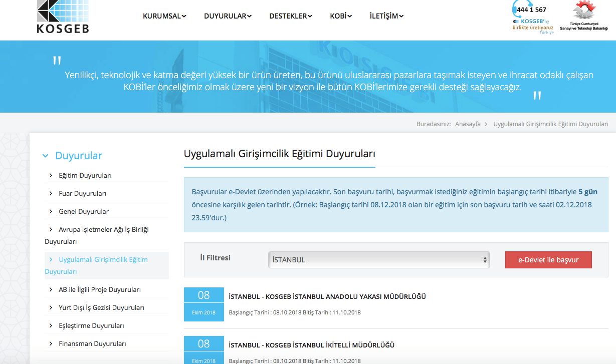The width and height of the screenshot is (616, 364).
Task: Open the 444 1 567 call center icon
Action: tap(533, 17)
